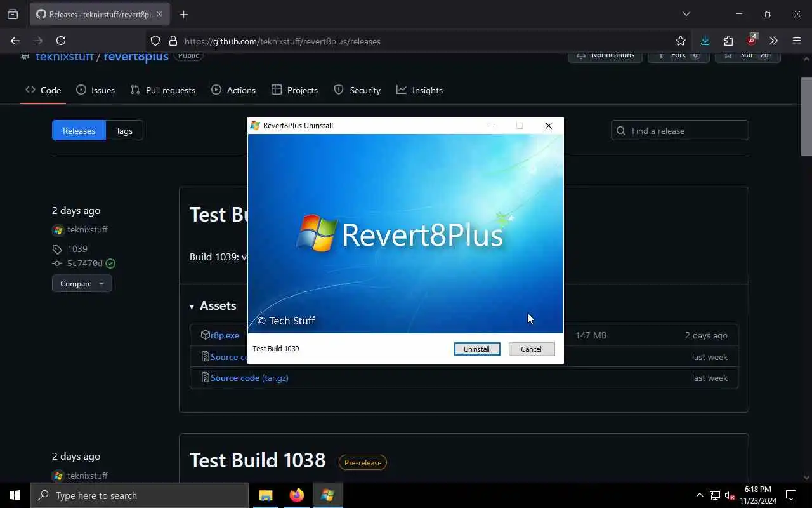Star the repository

point(747,55)
